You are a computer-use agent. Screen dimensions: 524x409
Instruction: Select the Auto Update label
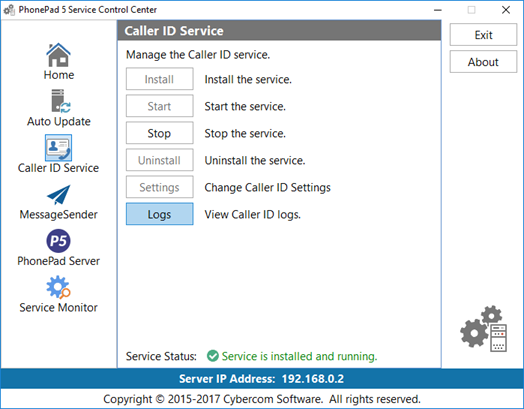(x=59, y=121)
